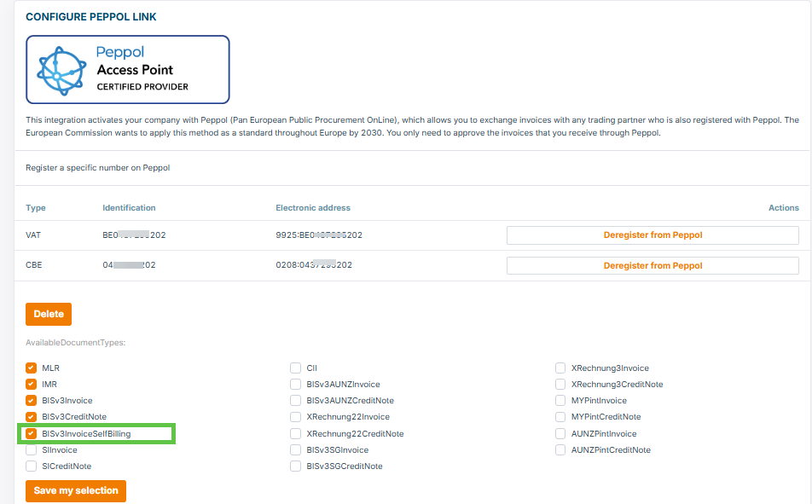Click the CONFIGURE PEPPOL LINK heading
Image resolution: width=812 pixels, height=504 pixels.
tap(91, 16)
